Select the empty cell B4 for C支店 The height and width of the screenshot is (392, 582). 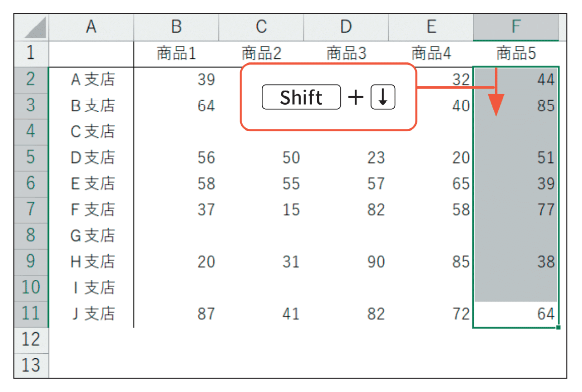click(176, 132)
